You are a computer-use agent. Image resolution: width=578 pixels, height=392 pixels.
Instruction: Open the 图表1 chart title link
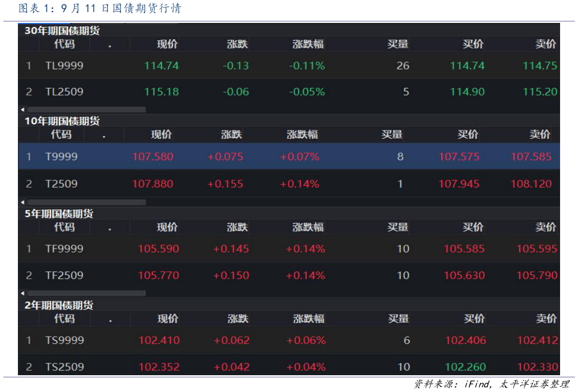[99, 8]
